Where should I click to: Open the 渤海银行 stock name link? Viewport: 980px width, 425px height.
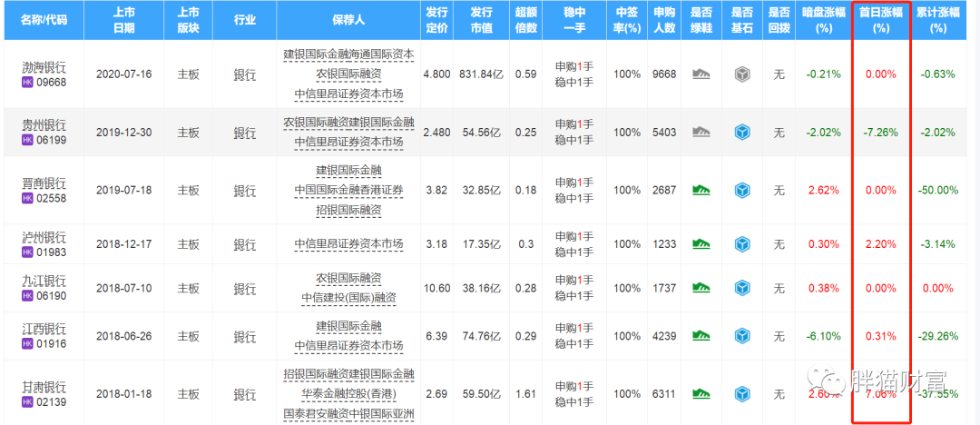click(44, 67)
